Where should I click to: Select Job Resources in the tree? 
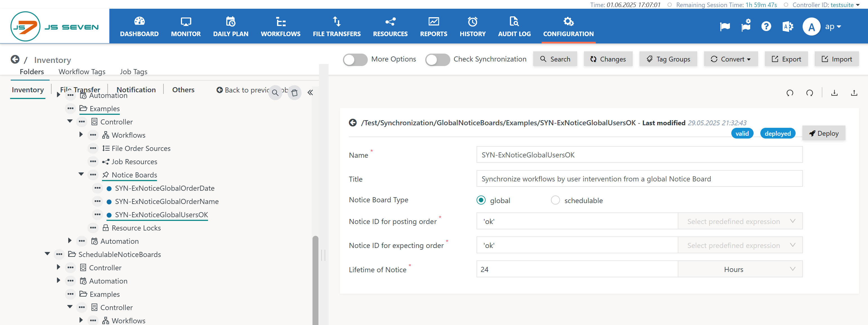click(134, 162)
